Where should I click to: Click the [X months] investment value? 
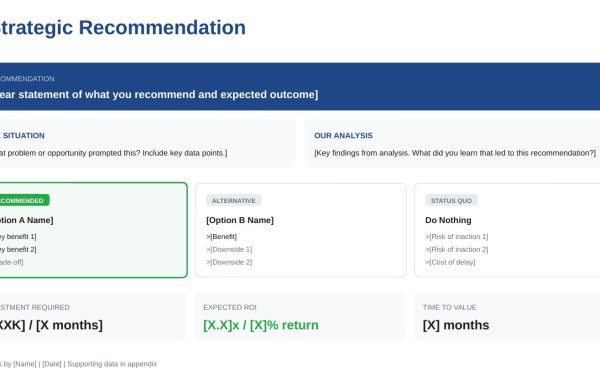coord(69,325)
